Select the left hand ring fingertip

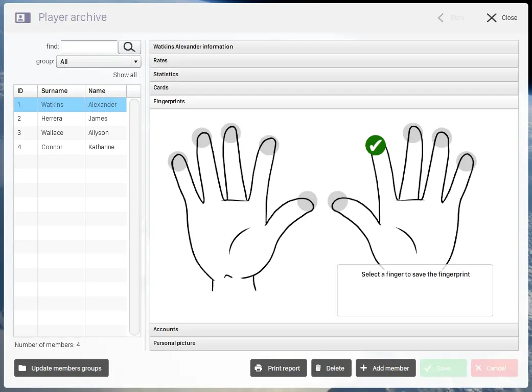(202, 137)
